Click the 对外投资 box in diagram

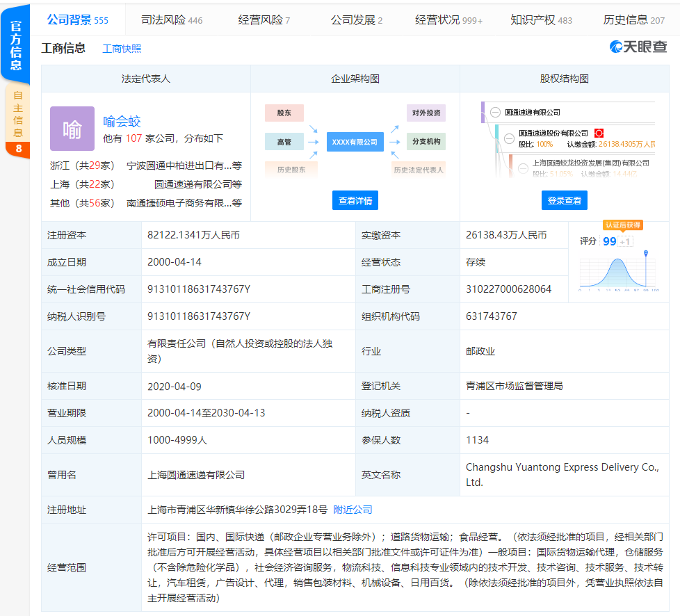pos(426,113)
